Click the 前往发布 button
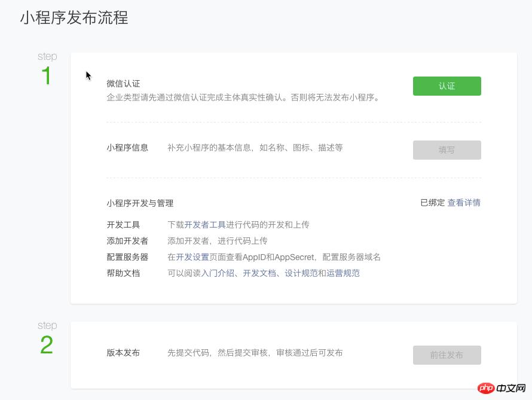This screenshot has width=532, height=400. click(447, 355)
